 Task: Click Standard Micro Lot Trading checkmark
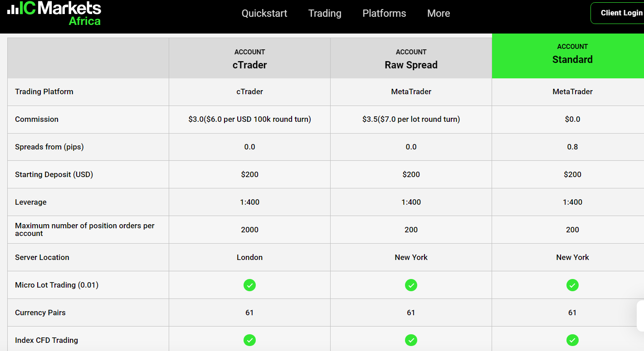(x=572, y=285)
